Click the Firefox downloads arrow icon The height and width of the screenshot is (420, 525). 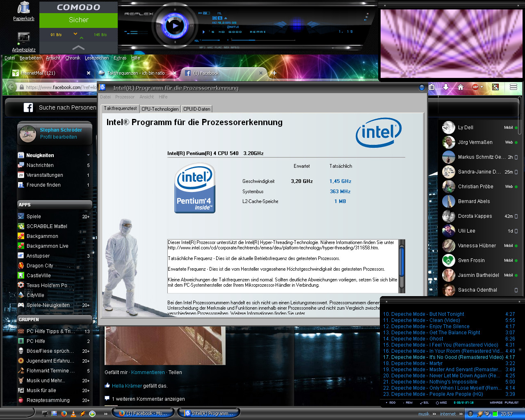point(446,87)
